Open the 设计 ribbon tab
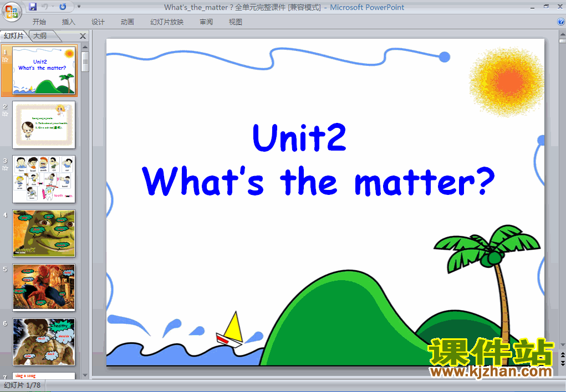This screenshot has width=566, height=392. click(x=98, y=22)
